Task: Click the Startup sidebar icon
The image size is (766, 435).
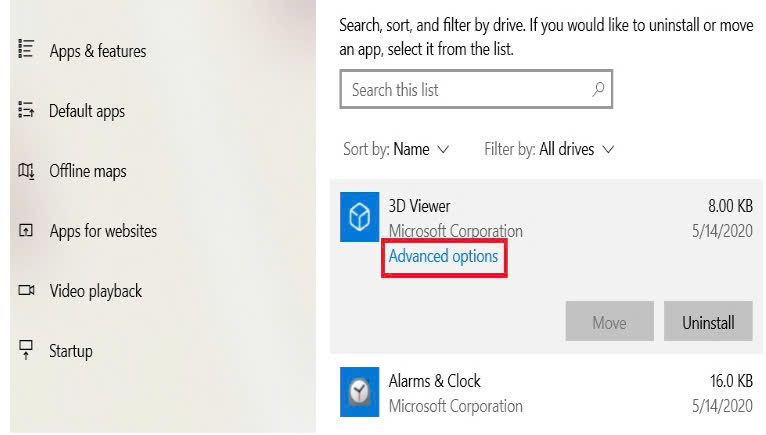Action: (26, 350)
